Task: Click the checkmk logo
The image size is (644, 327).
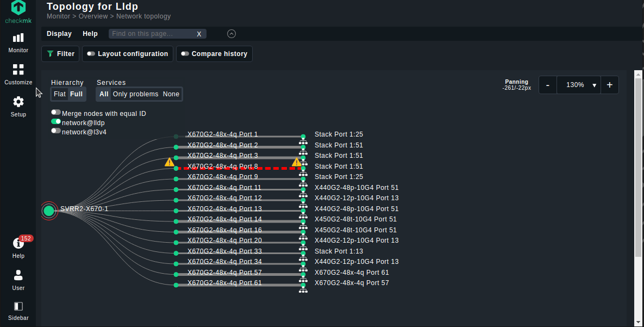Action: 18,11
